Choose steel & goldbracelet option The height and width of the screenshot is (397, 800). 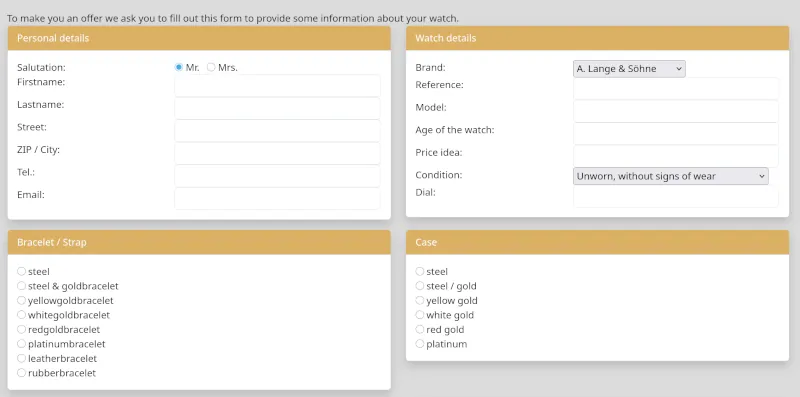21,286
